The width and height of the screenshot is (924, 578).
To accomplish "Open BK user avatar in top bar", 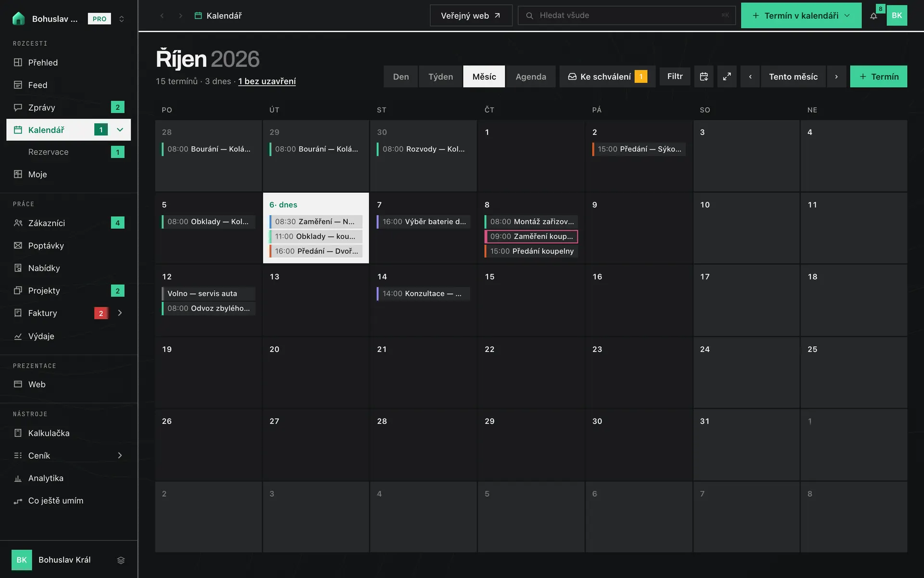I will [897, 15].
